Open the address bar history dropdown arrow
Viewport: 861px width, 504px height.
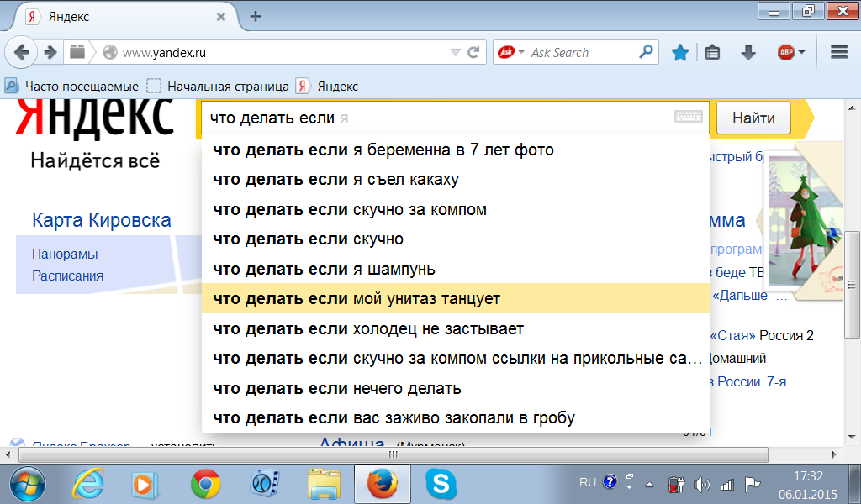tap(455, 53)
